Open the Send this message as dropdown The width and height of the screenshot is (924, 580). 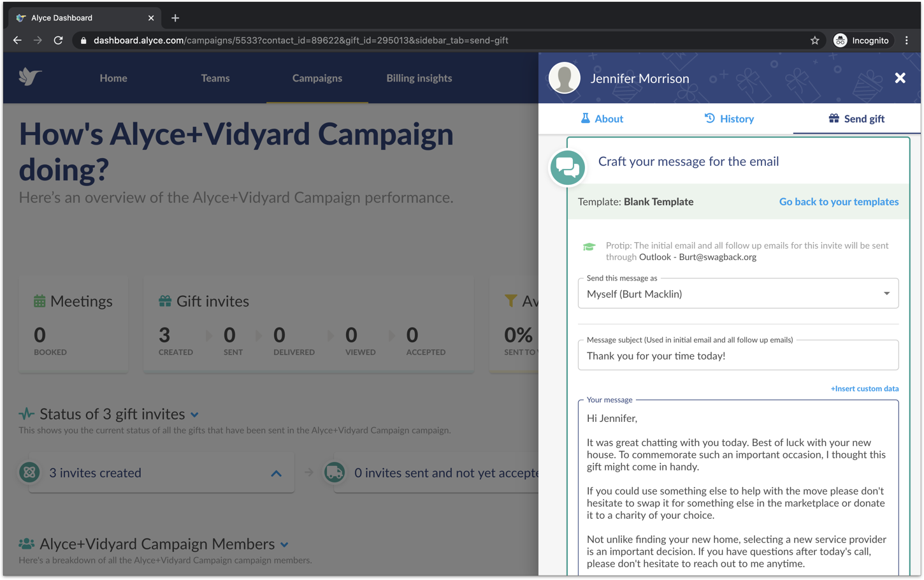(x=738, y=294)
